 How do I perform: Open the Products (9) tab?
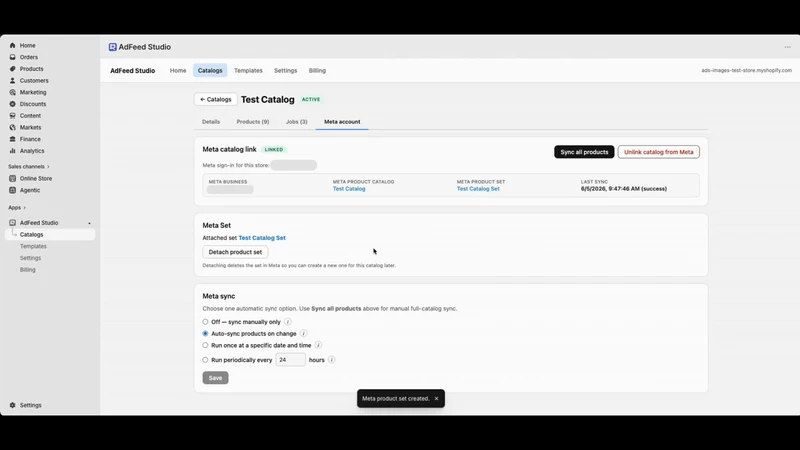click(253, 122)
